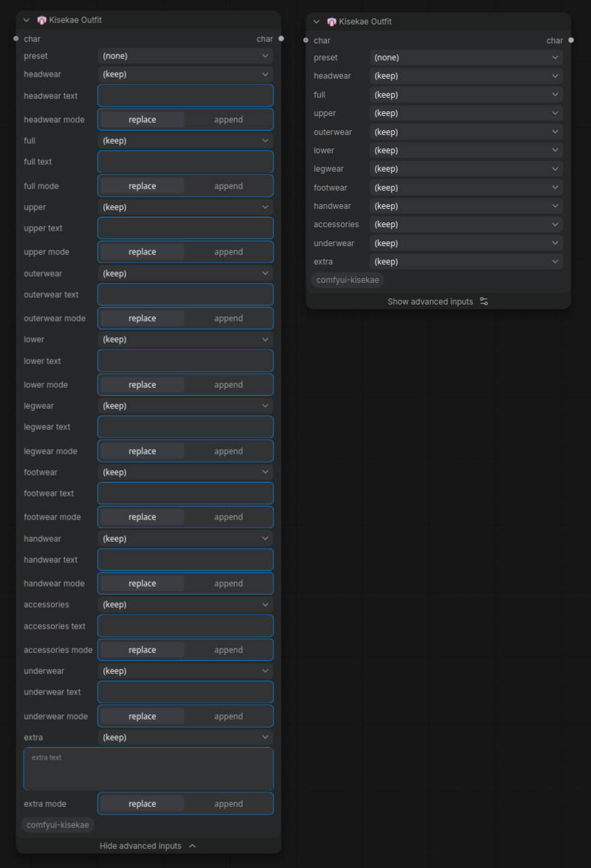The image size is (591, 868).
Task: Click the right node's Kisekae kimono icon
Action: click(x=332, y=22)
